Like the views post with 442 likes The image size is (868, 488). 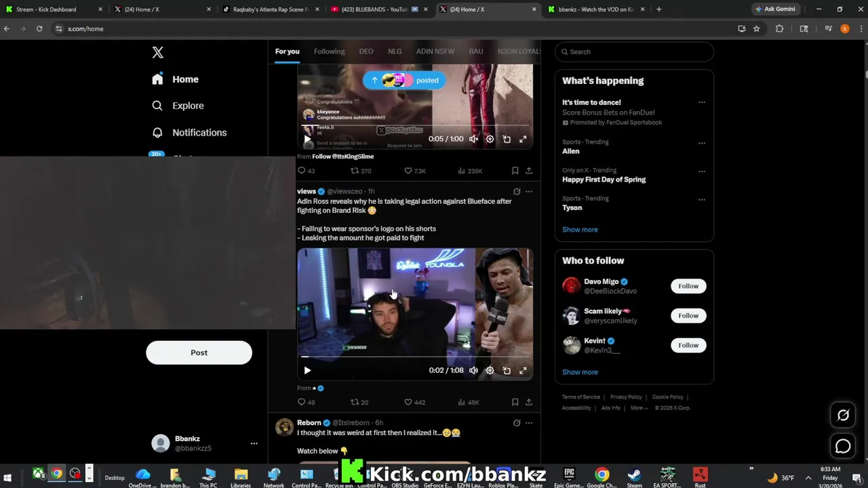415,402
